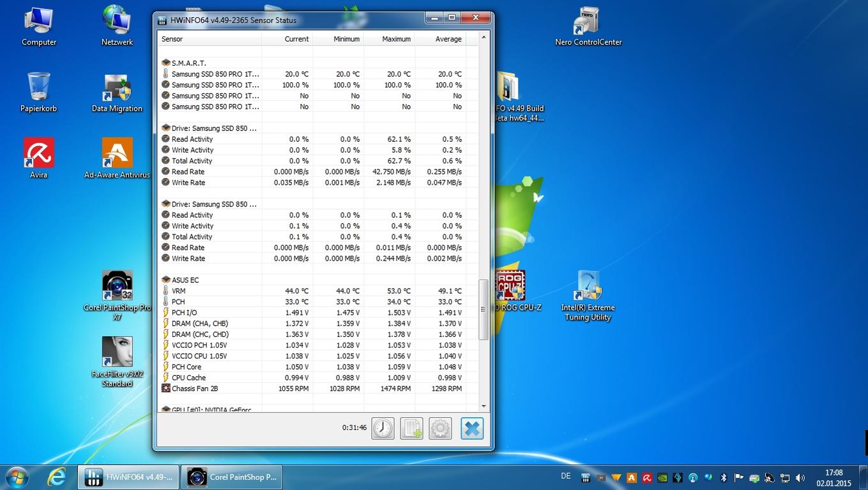The image size is (868, 490).
Task: Click Action Center flag tray icon
Action: pos(739,477)
